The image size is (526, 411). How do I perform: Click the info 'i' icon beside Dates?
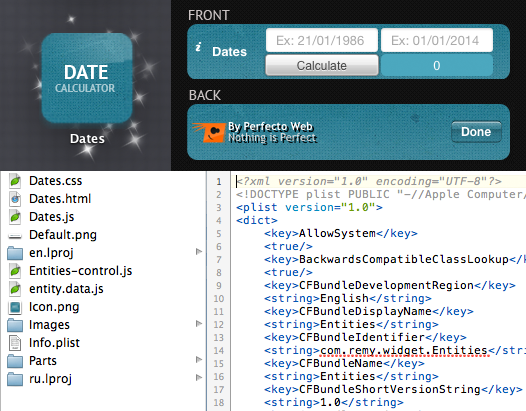[x=198, y=47]
